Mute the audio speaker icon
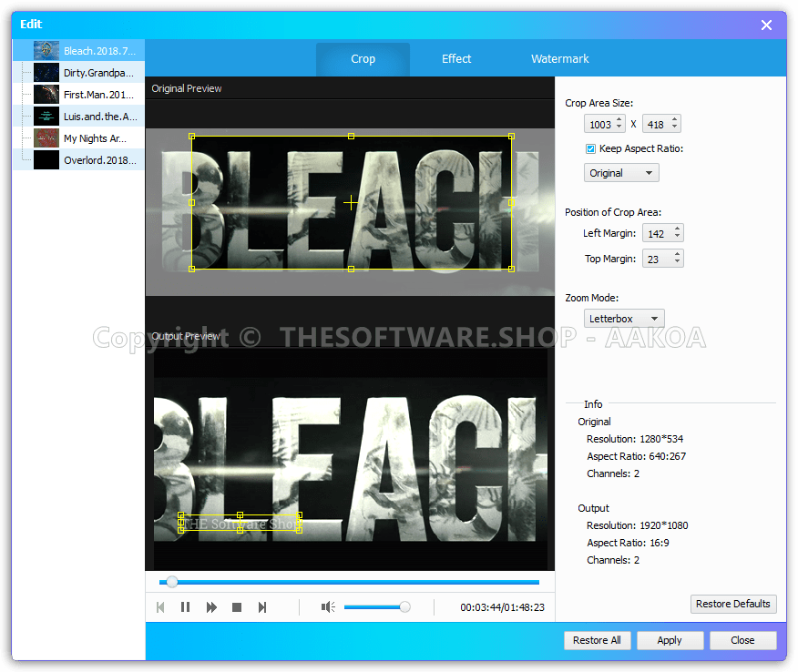The width and height of the screenshot is (798, 672). click(328, 607)
